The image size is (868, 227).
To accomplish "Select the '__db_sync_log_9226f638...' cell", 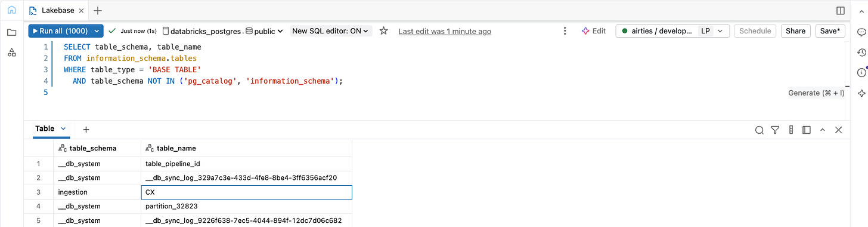I will [246, 220].
